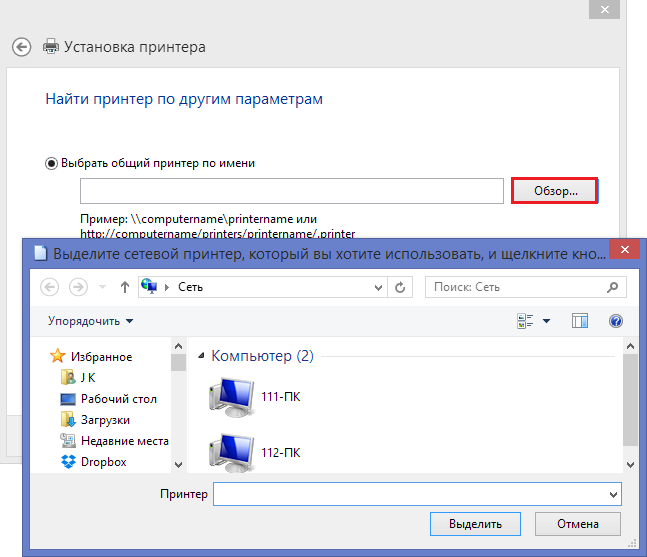Viewport: 647px width, 557px height.
Task: Click the back arrow in printer setup wizard
Action: click(22, 47)
